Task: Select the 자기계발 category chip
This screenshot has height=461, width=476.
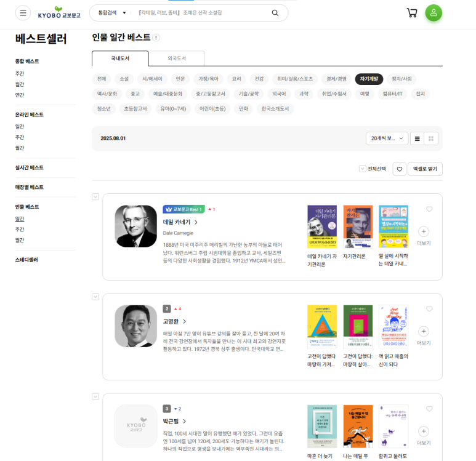Action: 369,79
